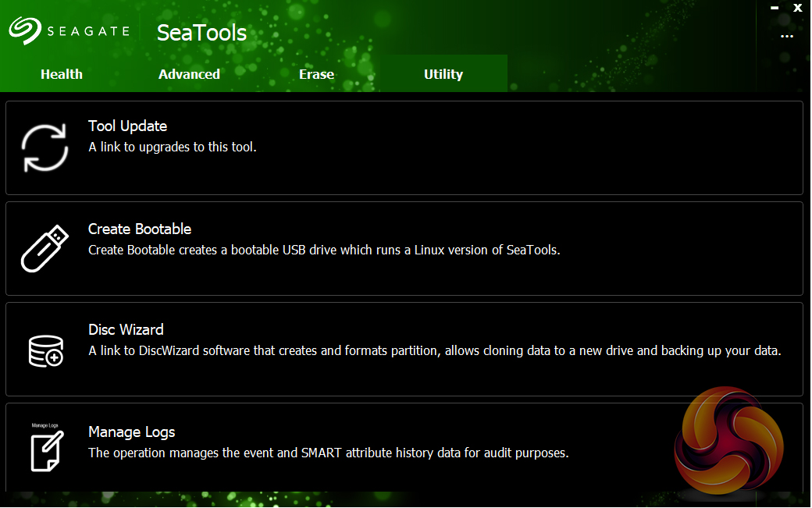This screenshot has height=508, width=812.
Task: Select the Create Bootable heading
Action: [140, 229]
